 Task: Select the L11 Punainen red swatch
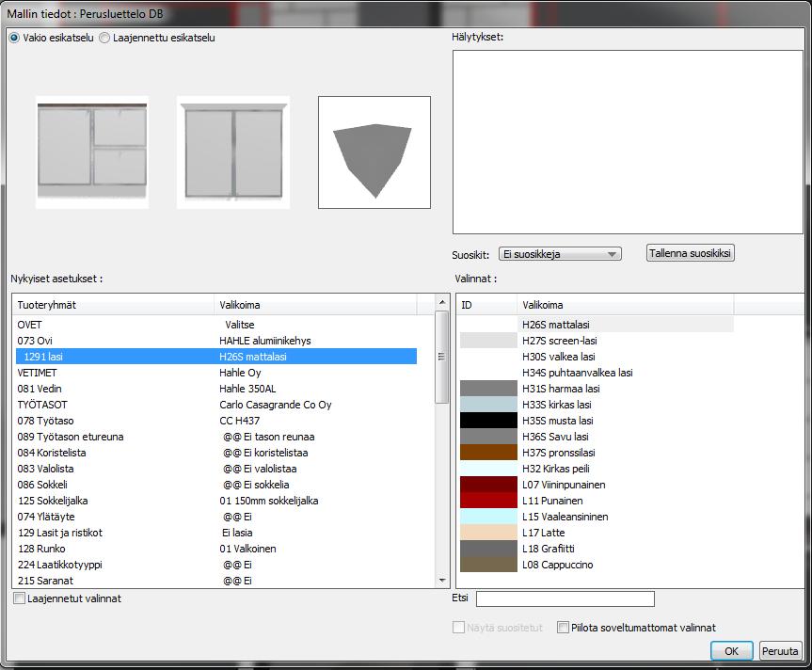click(488, 501)
